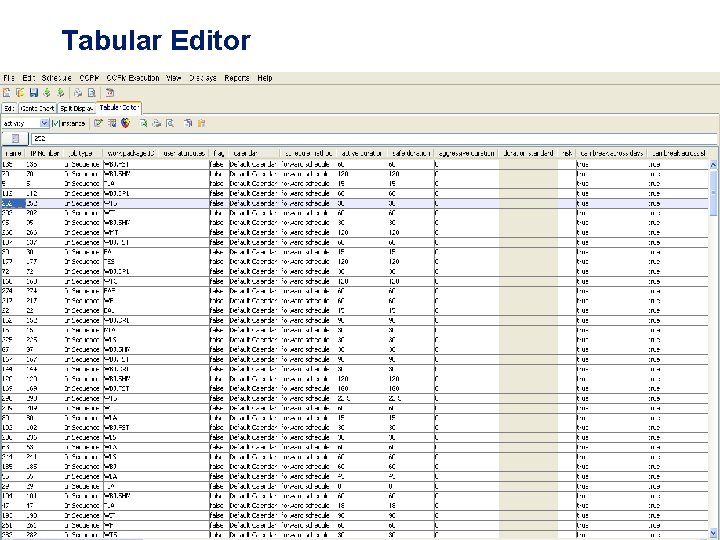The height and width of the screenshot is (540, 720).
Task: Click the button left of the cell value field
Action: tap(15, 138)
